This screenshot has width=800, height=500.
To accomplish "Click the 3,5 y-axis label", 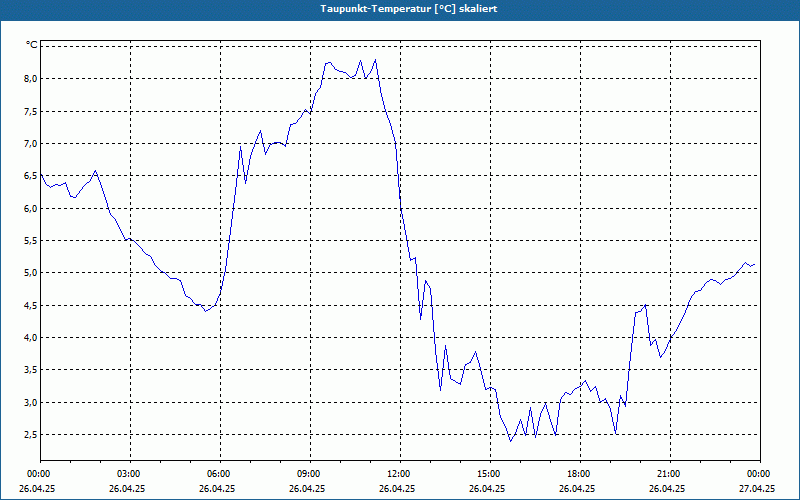I will [x=31, y=370].
